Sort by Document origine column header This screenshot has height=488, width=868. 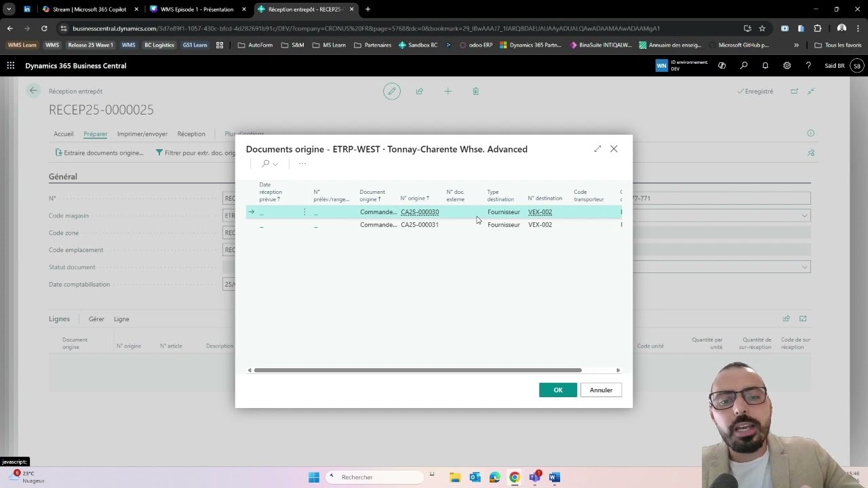372,195
